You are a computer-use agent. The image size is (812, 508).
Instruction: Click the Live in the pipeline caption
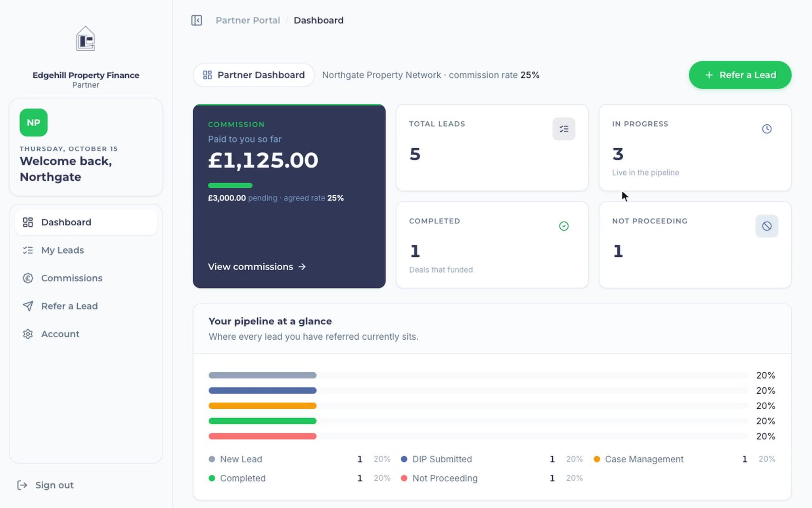(x=645, y=173)
